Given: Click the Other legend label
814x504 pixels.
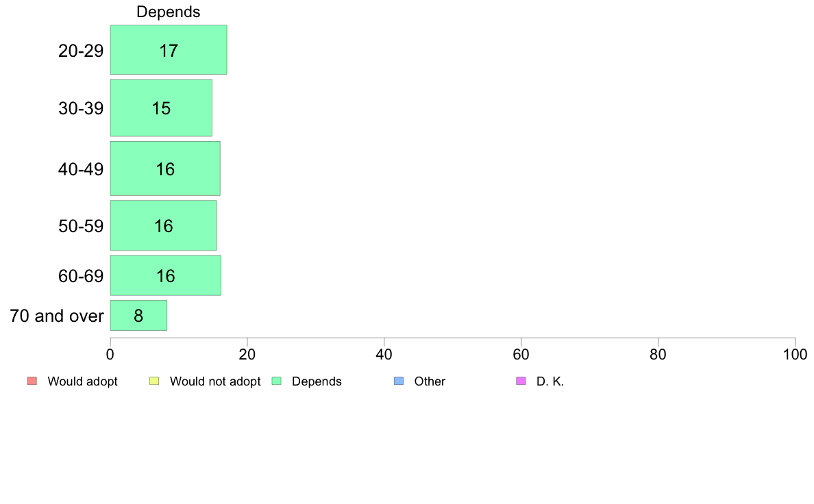Looking at the screenshot, I should coord(430,381).
